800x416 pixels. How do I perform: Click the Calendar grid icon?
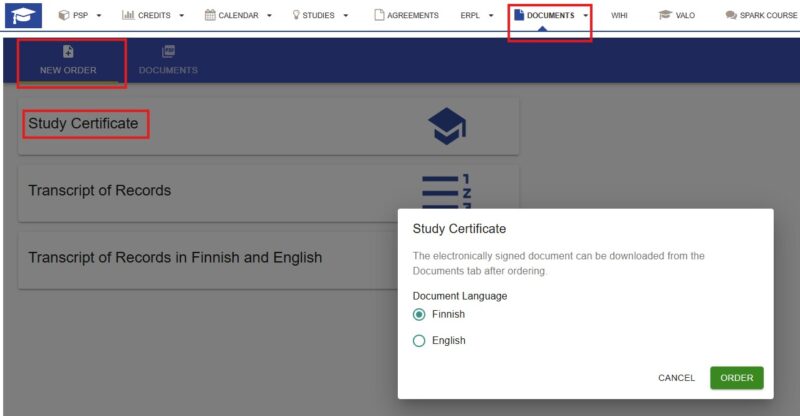point(210,15)
